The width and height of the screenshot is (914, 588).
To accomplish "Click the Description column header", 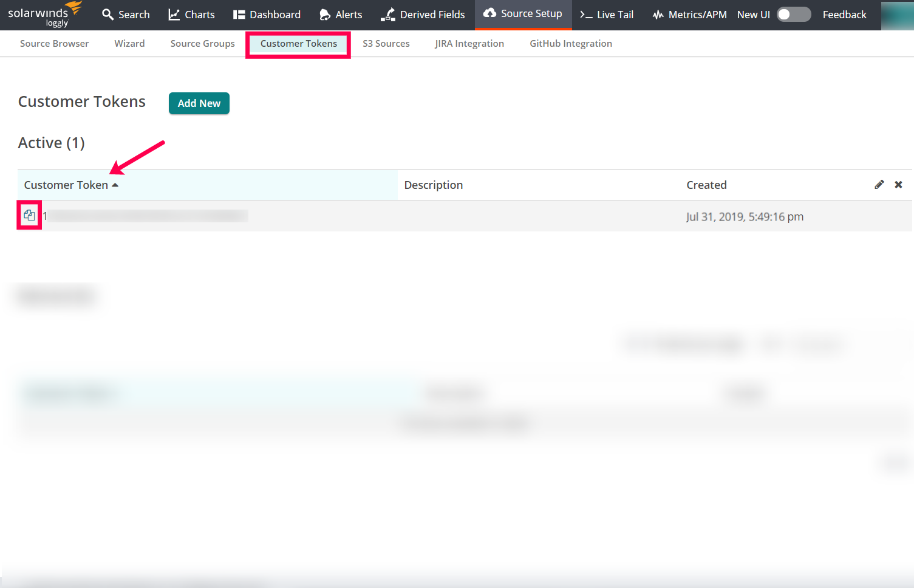I will click(433, 185).
